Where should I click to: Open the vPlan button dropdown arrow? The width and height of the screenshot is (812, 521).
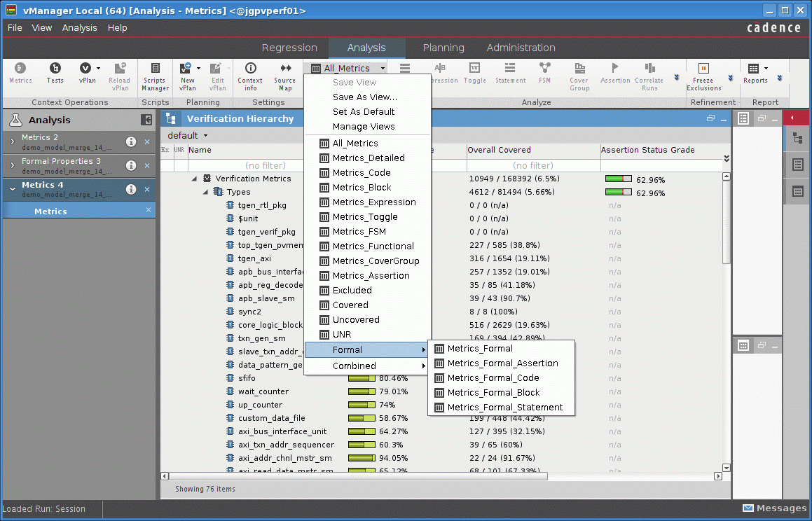[98, 68]
